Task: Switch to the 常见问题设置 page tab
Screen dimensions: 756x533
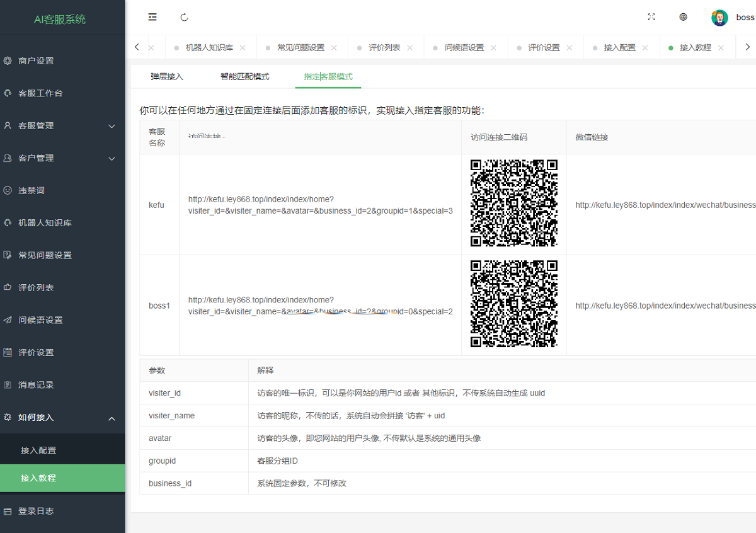Action: pyautogui.click(x=301, y=48)
